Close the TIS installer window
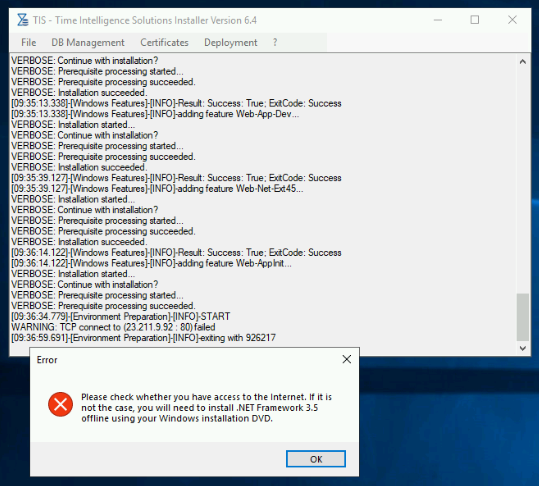Image resolution: width=539 pixels, height=486 pixels. coord(512,20)
